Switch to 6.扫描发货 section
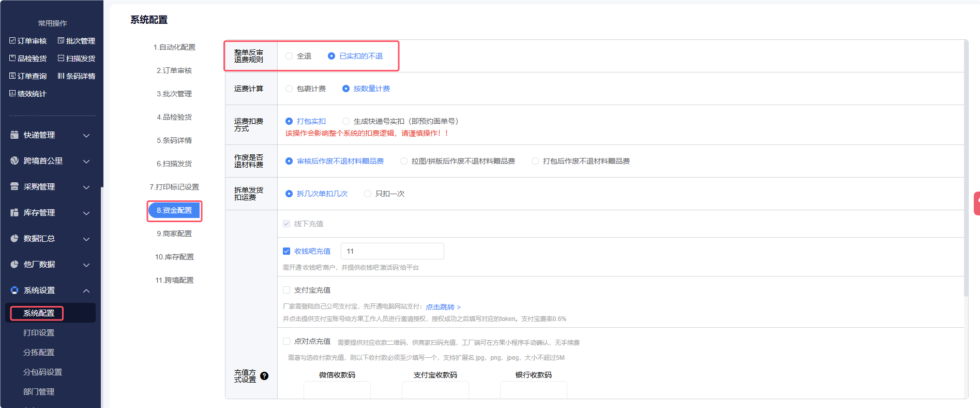980x408 pixels. coord(174,164)
